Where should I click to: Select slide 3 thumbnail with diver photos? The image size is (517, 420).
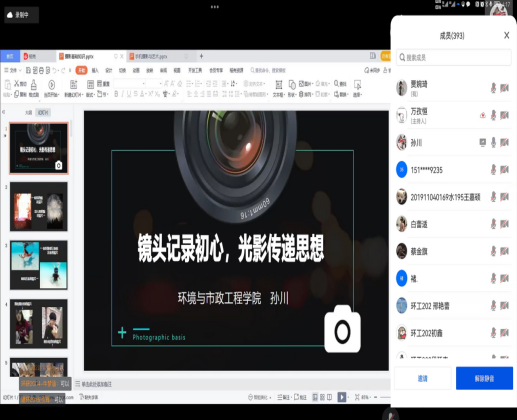[39, 265]
